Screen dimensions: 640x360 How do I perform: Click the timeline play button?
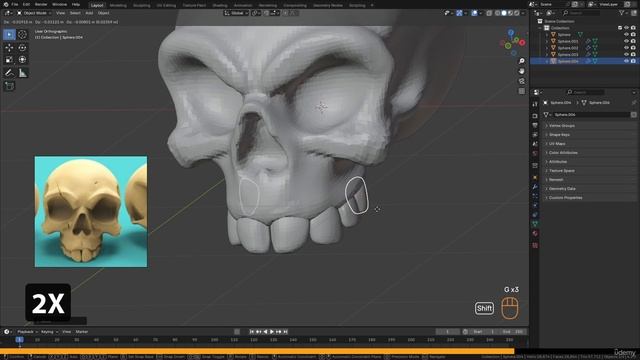(272, 332)
